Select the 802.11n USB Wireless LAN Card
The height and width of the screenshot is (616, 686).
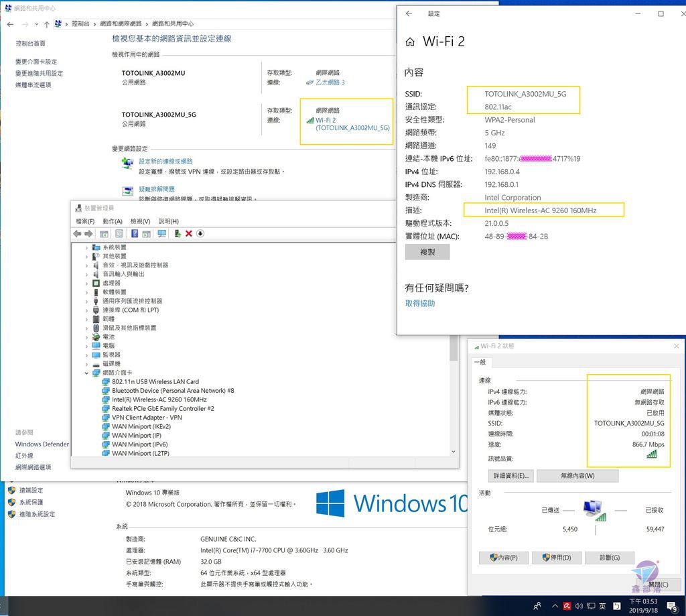155,382
